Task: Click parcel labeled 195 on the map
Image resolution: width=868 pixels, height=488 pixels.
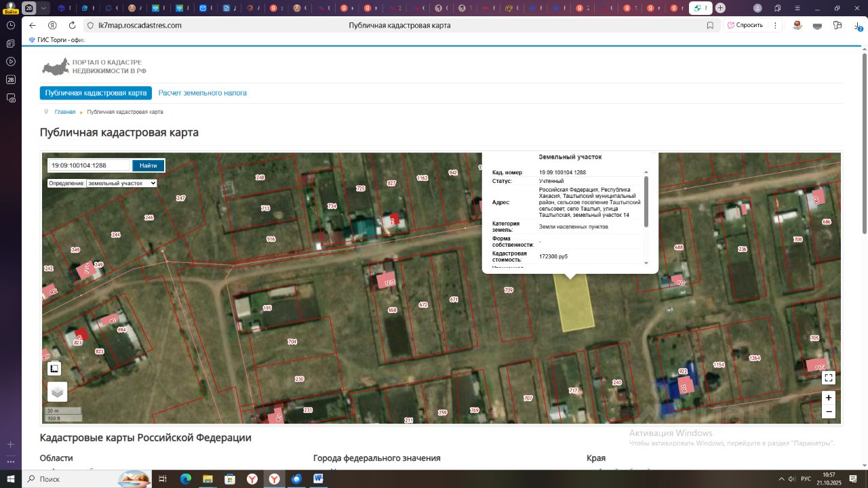Action: (267, 308)
